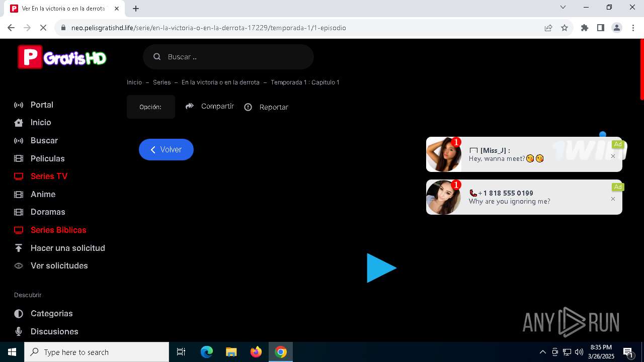The image size is (644, 362).
Task: Click the Series breadcrumb link
Action: 162,82
